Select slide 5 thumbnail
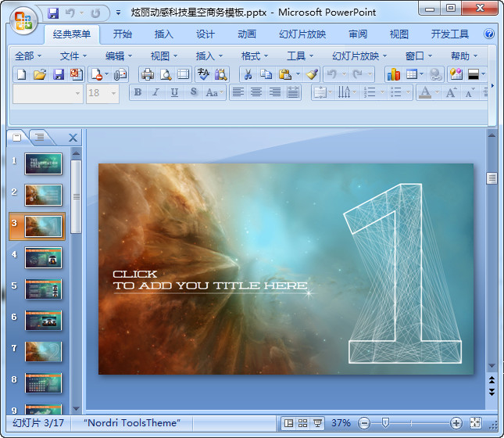Screen dimensions: 504x438 click(44, 289)
